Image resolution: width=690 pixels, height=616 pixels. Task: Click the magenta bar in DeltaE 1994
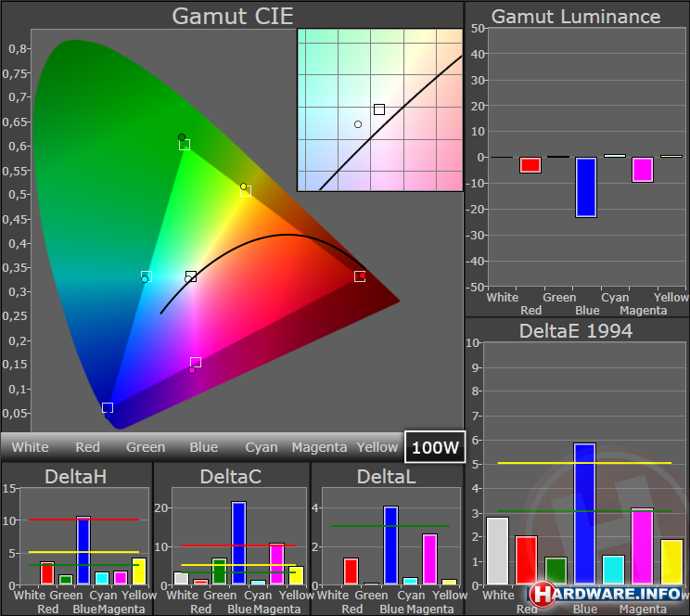click(643, 546)
